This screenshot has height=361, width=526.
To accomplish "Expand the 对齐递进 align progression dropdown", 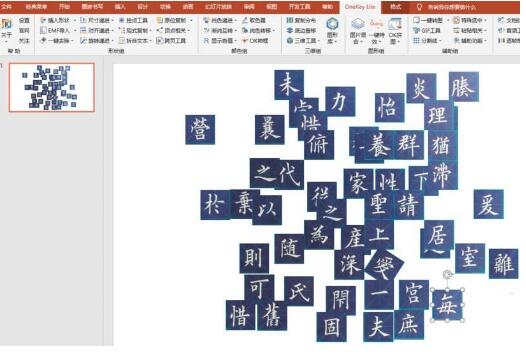I will pos(112,31).
